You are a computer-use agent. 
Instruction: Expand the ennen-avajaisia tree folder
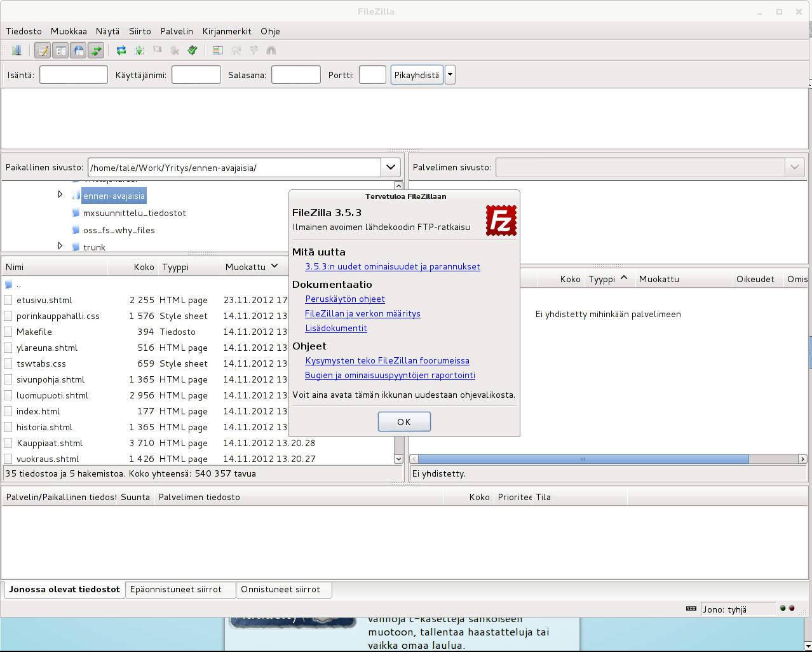click(60, 194)
